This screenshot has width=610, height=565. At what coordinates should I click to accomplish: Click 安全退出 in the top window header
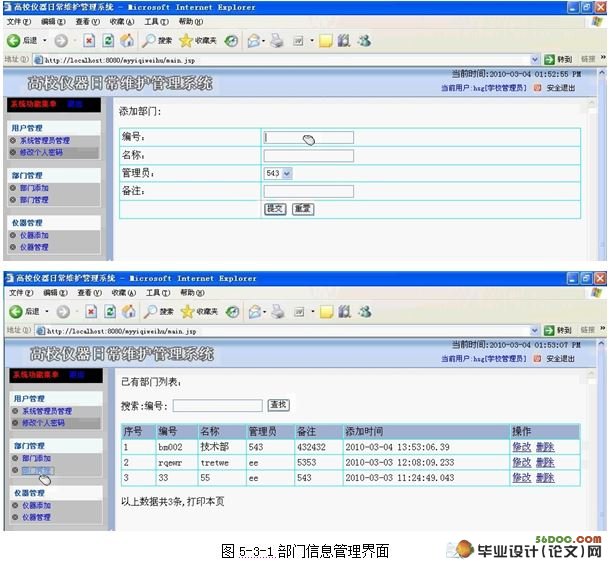click(560, 88)
